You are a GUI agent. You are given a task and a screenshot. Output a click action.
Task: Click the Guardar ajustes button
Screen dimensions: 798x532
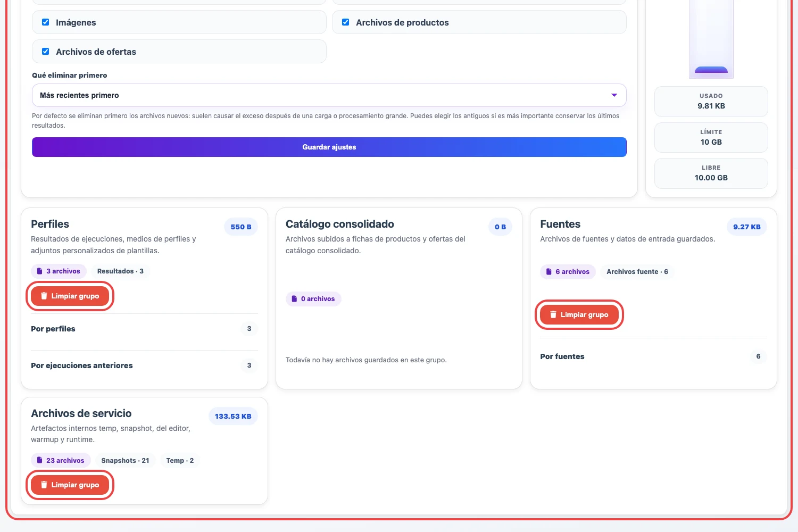point(329,147)
